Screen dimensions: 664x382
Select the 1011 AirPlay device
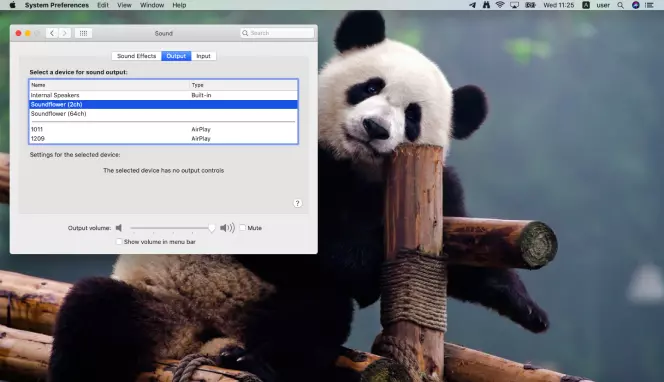click(163, 129)
